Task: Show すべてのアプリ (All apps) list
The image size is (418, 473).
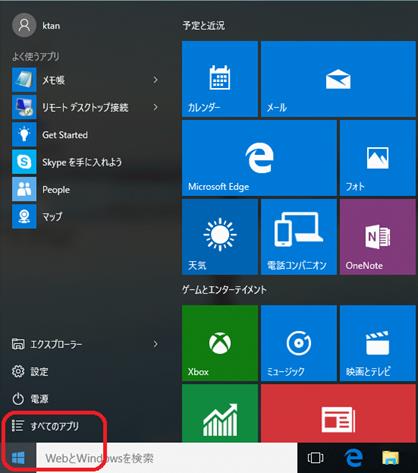Action: coord(46,426)
